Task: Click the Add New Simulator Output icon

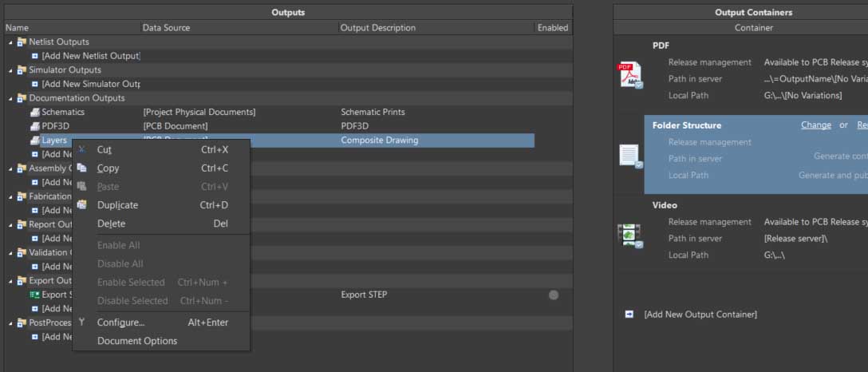Action: click(x=35, y=84)
